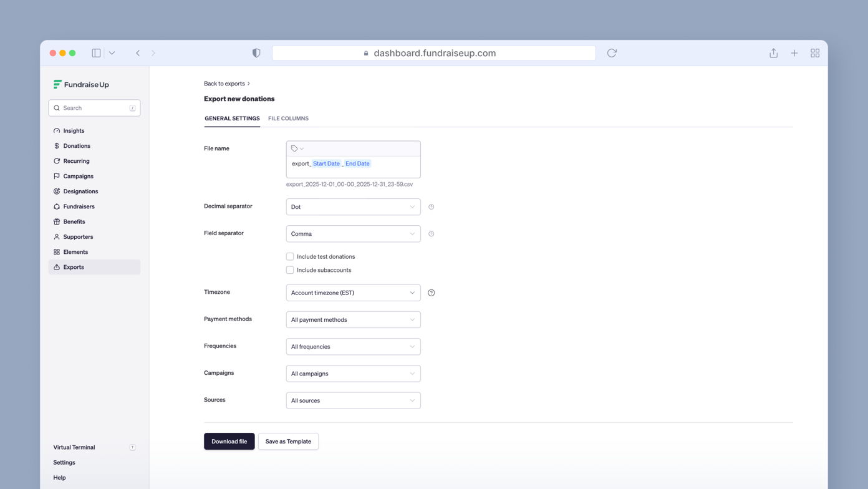868x489 pixels.
Task: Select the Insights icon in sidebar
Action: [57, 130]
